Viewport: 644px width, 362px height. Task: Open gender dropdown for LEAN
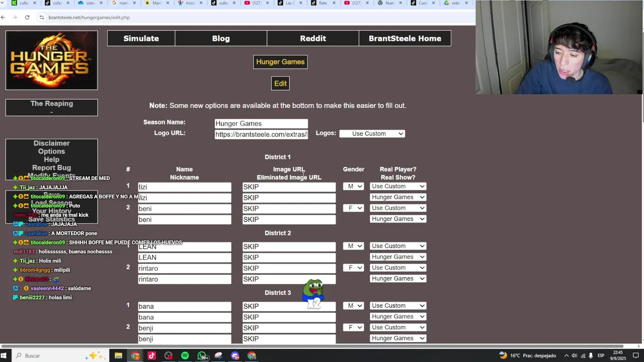pyautogui.click(x=353, y=246)
